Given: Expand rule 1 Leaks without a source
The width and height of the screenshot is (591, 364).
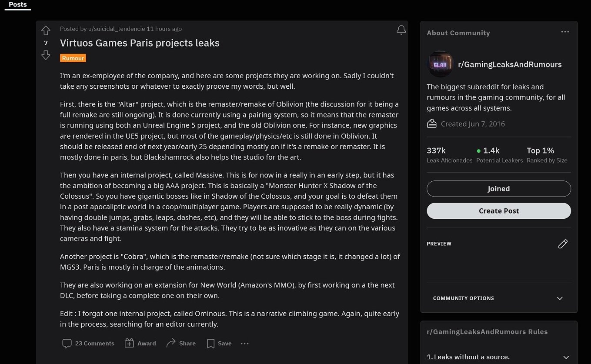Looking at the screenshot, I should tap(565, 357).
